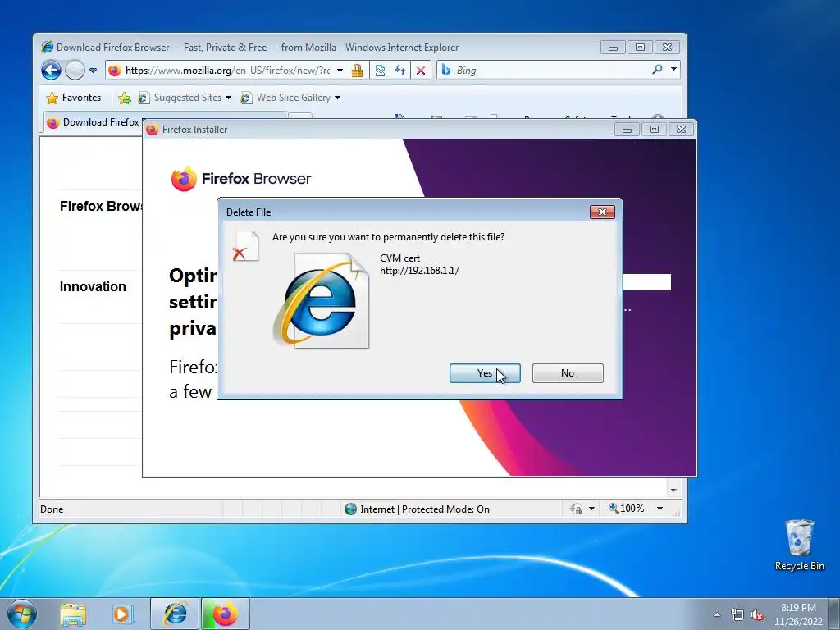Switch to Firefox Installer on the taskbar
This screenshot has height=630, width=840.
tap(226, 614)
